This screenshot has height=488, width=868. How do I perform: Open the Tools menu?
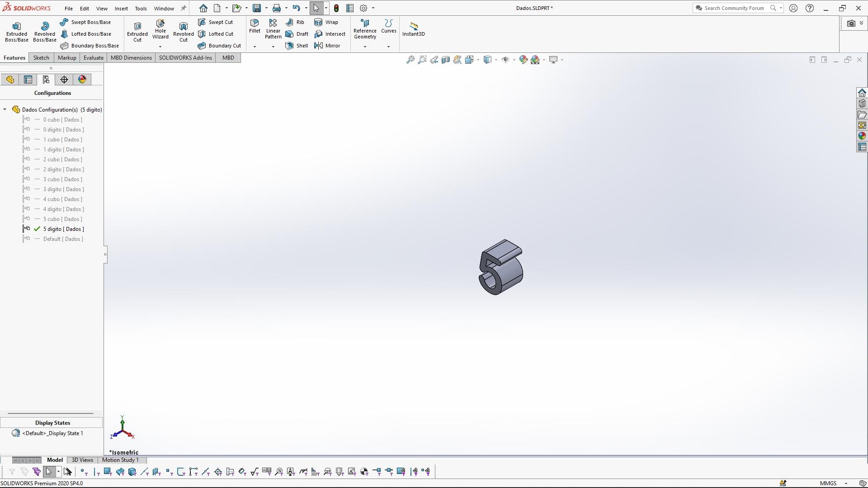141,9
